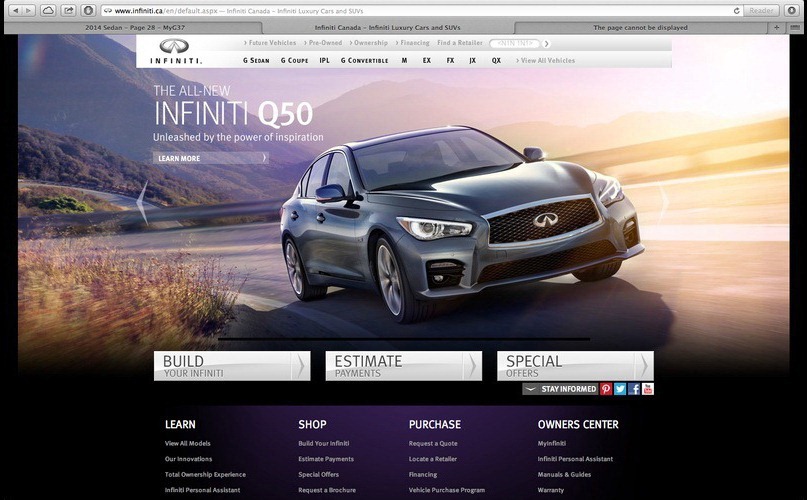This screenshot has height=500, width=807.
Task: Toggle Safari's Reader button
Action: 761,10
